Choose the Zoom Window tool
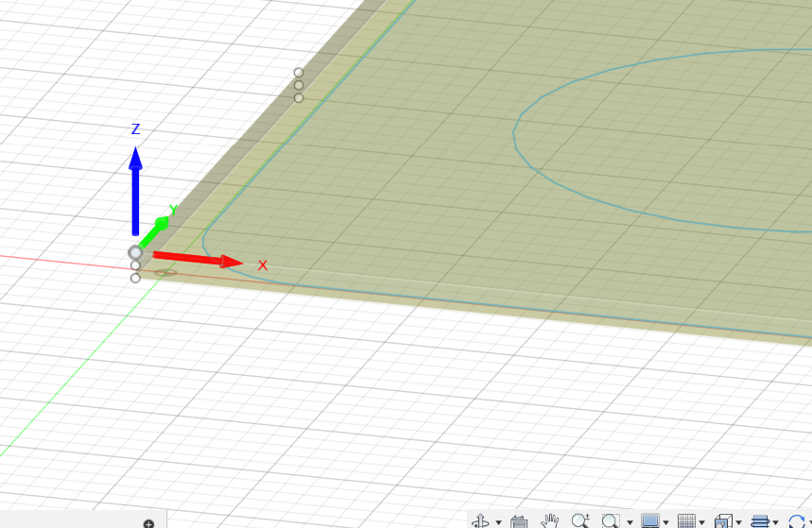 pos(611,520)
